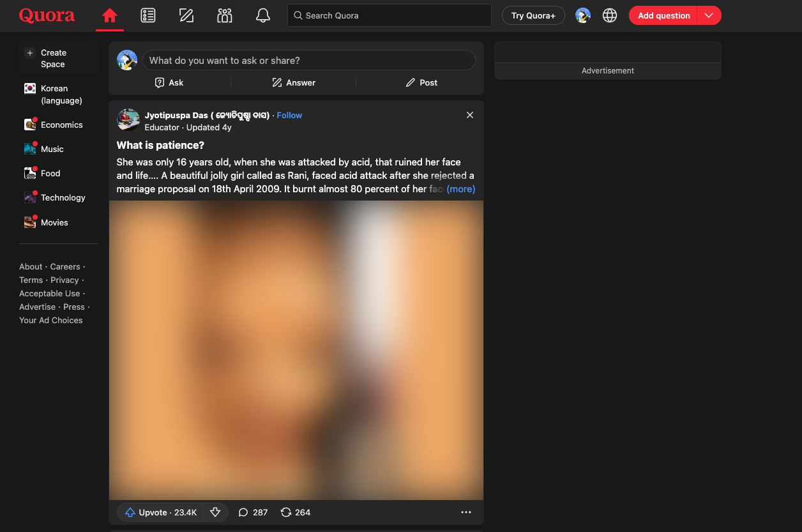Open the Following list icon
802x532 pixels.
148,15
